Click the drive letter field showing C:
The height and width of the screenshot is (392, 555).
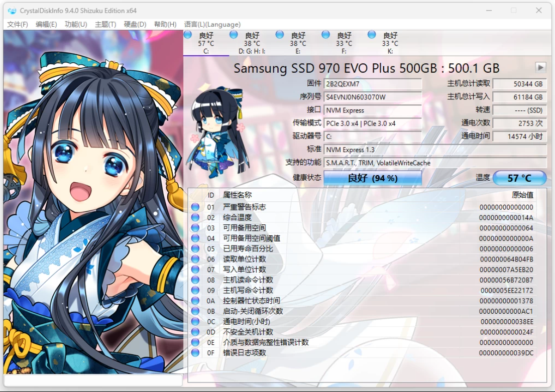click(x=373, y=137)
